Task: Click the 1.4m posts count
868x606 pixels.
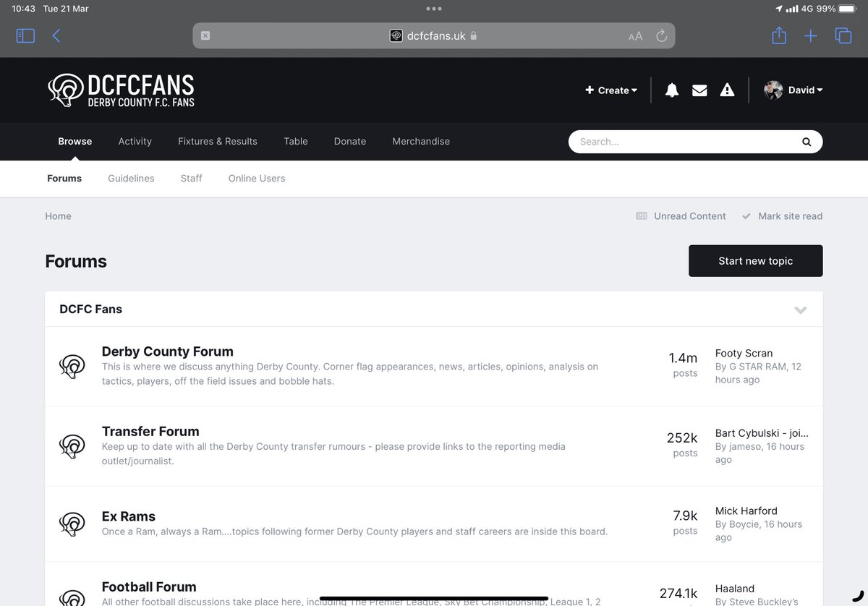Action: (683, 358)
